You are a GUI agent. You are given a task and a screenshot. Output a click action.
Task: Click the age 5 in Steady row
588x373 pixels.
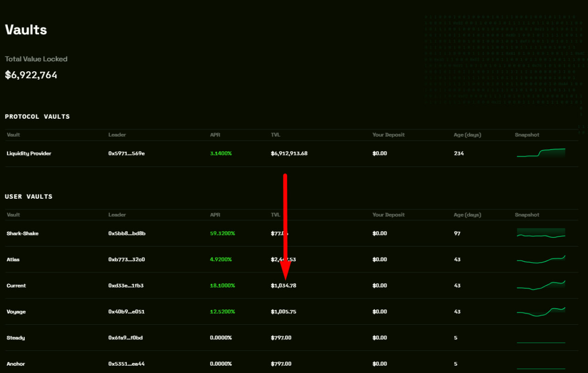coord(456,338)
